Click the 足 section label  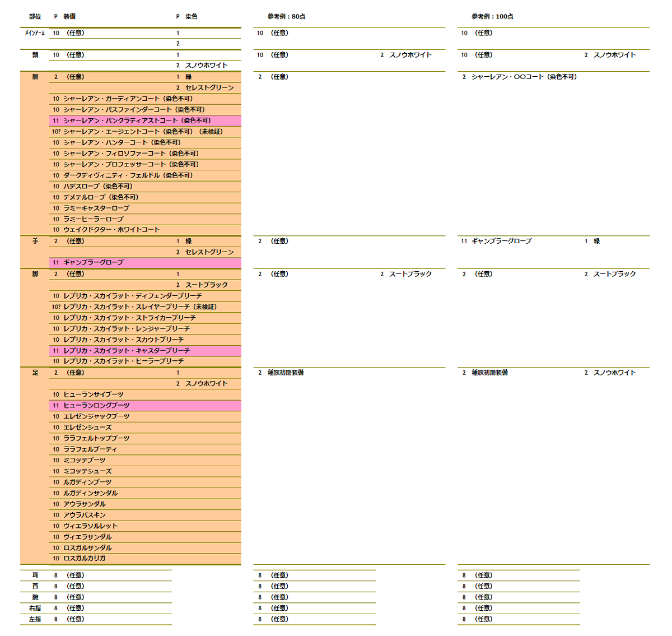pyautogui.click(x=35, y=373)
